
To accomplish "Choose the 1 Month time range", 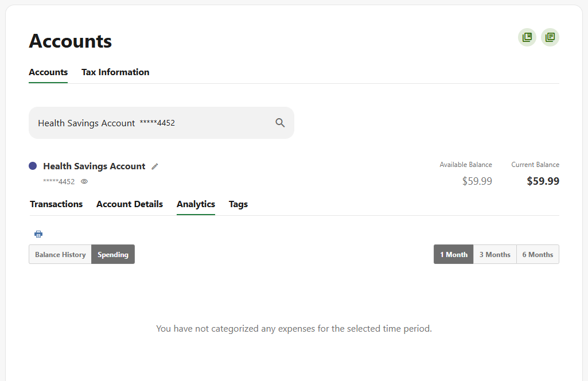I will (453, 254).
